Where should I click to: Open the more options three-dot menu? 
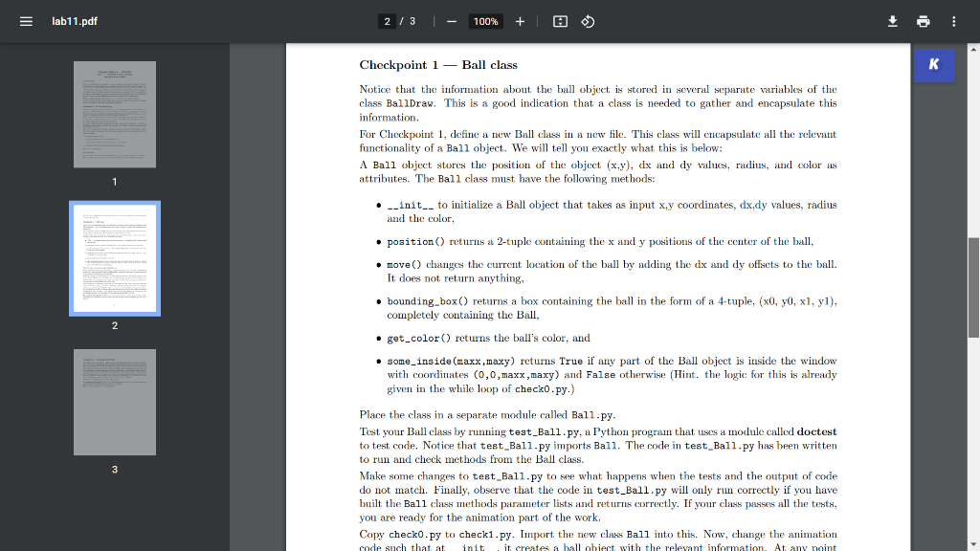coord(953,20)
